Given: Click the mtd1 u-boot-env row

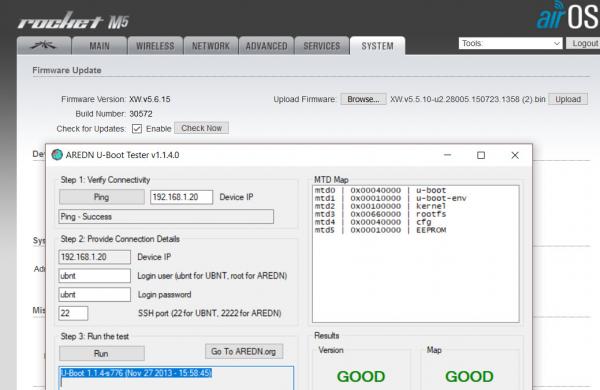Looking at the screenshot, I should click(x=390, y=198).
